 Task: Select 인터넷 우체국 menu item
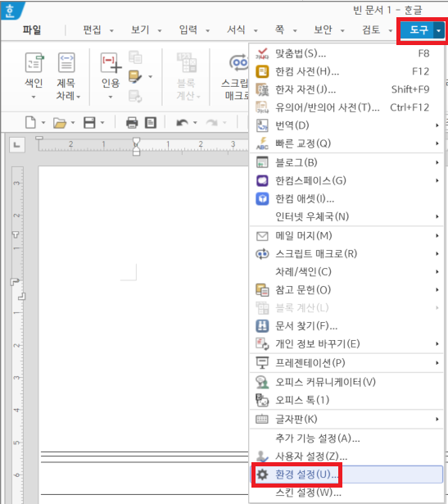point(346,216)
